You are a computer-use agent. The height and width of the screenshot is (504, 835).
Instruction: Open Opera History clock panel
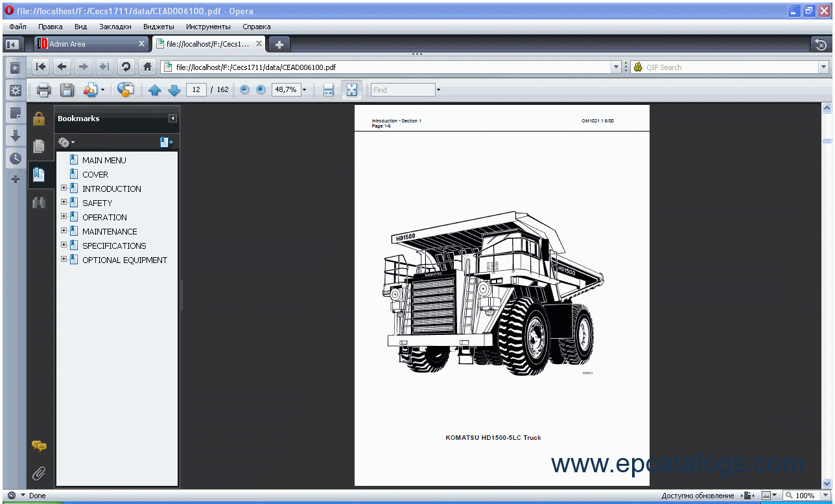tap(15, 158)
